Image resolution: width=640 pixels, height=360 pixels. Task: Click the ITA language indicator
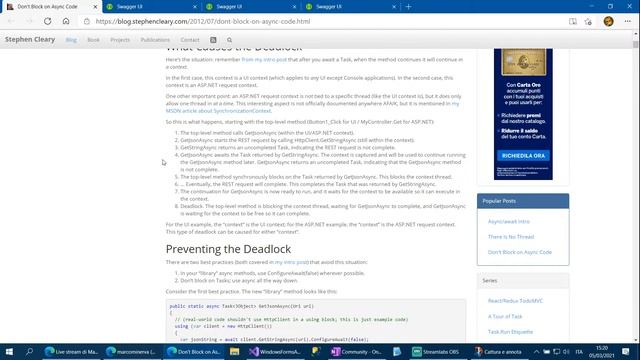[x=579, y=352]
